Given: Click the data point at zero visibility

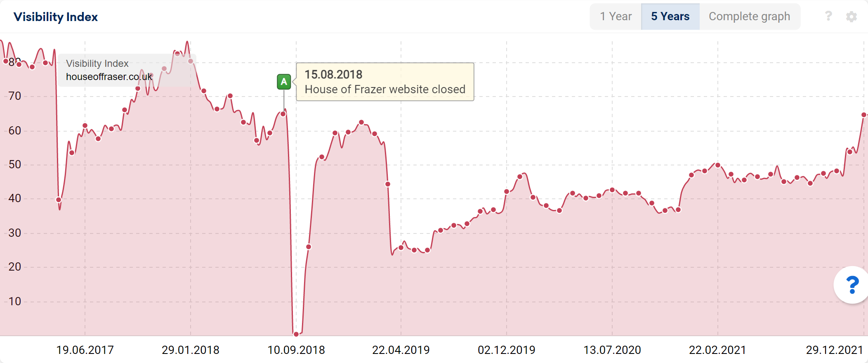Looking at the screenshot, I should (296, 334).
